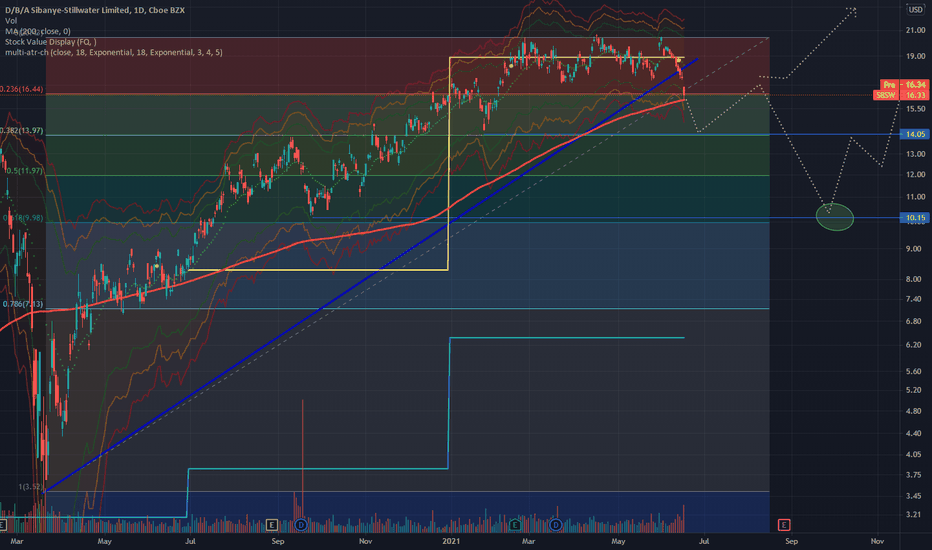
Task: Click the 13.00 price axis value
Action: click(915, 154)
